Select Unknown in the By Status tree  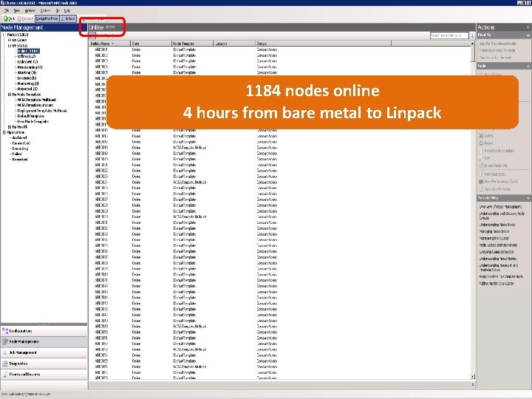click(27, 62)
